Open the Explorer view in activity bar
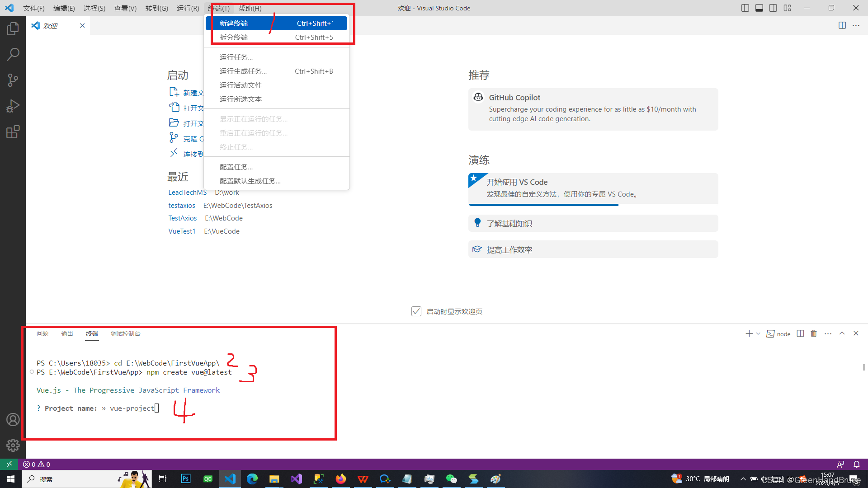This screenshot has height=488, width=868. (13, 29)
